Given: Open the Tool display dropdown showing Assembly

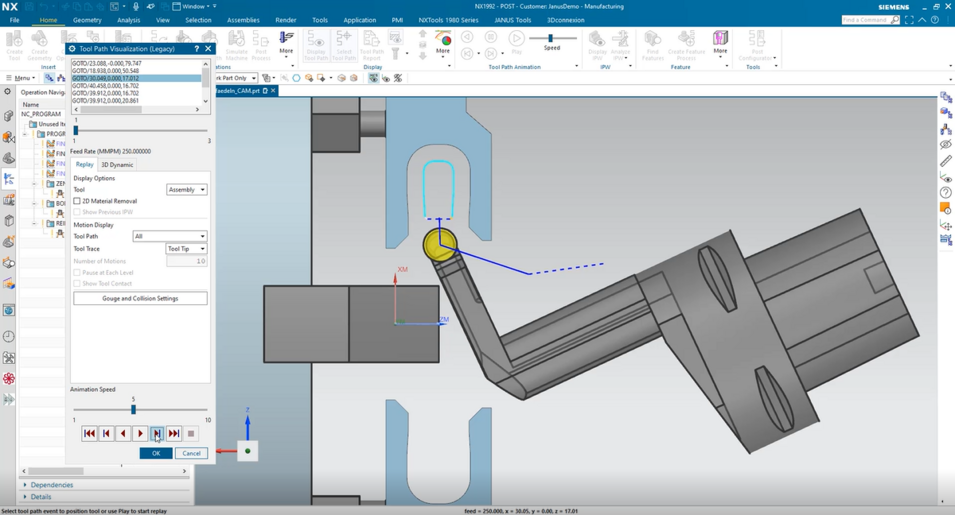Looking at the screenshot, I should pos(186,190).
